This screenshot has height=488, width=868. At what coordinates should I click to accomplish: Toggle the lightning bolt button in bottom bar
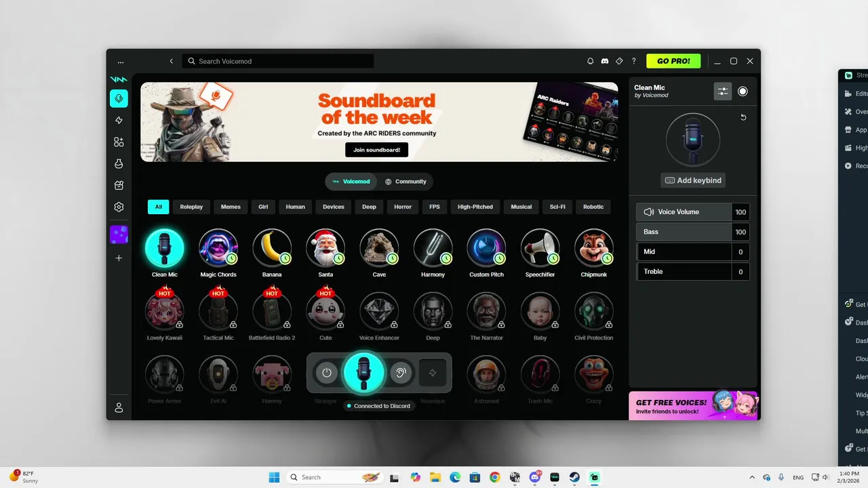[433, 373]
